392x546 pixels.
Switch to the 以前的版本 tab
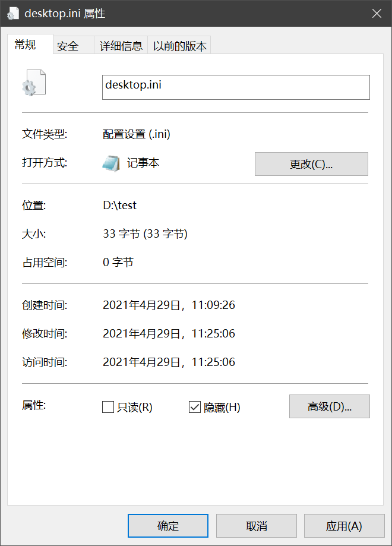[179, 46]
